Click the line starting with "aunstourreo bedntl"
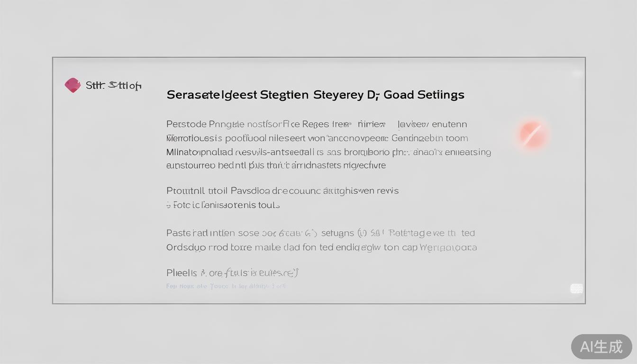637x364 pixels. point(276,165)
